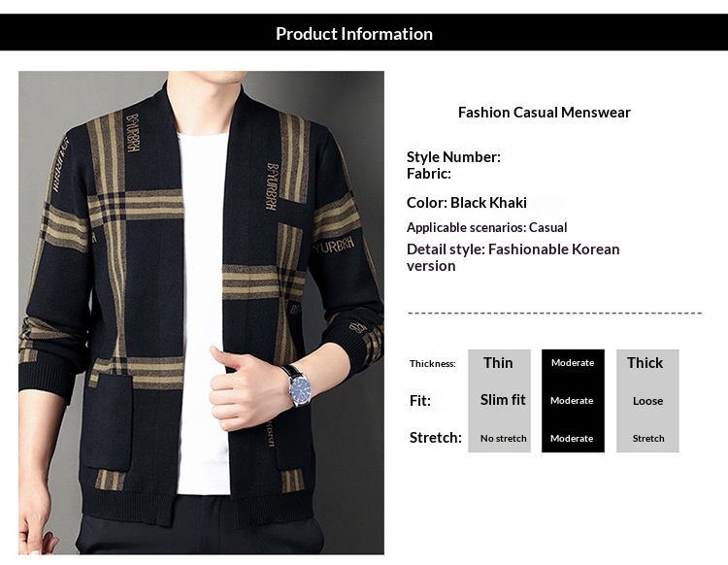Select Moderate in the Thickness row
728x565 pixels.
(x=573, y=363)
